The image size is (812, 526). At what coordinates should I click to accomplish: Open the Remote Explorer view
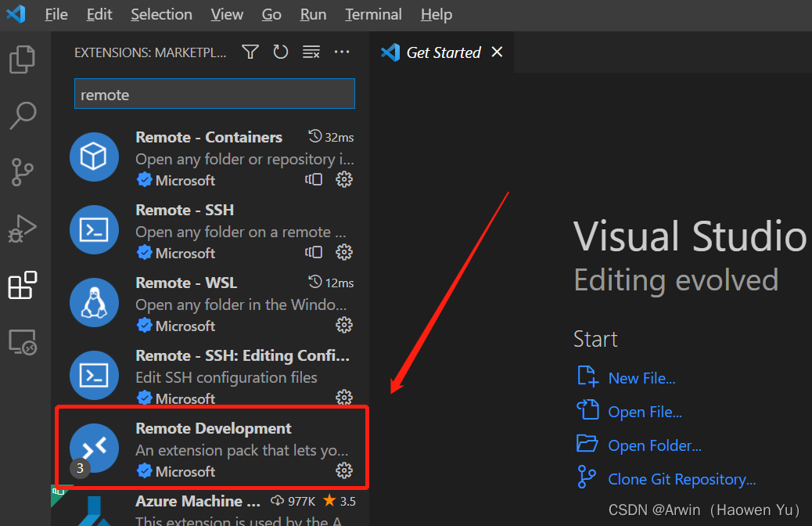click(x=22, y=342)
